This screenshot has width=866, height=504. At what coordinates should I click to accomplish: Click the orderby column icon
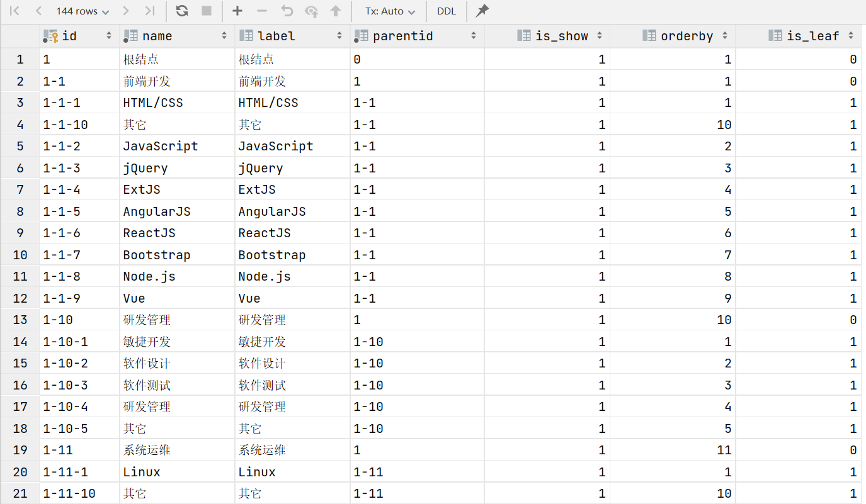(649, 36)
